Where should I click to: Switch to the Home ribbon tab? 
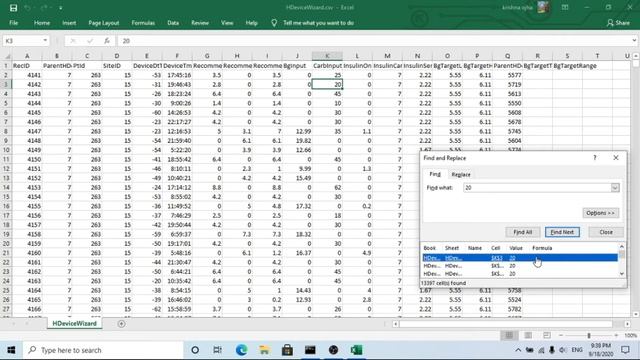tap(42, 23)
